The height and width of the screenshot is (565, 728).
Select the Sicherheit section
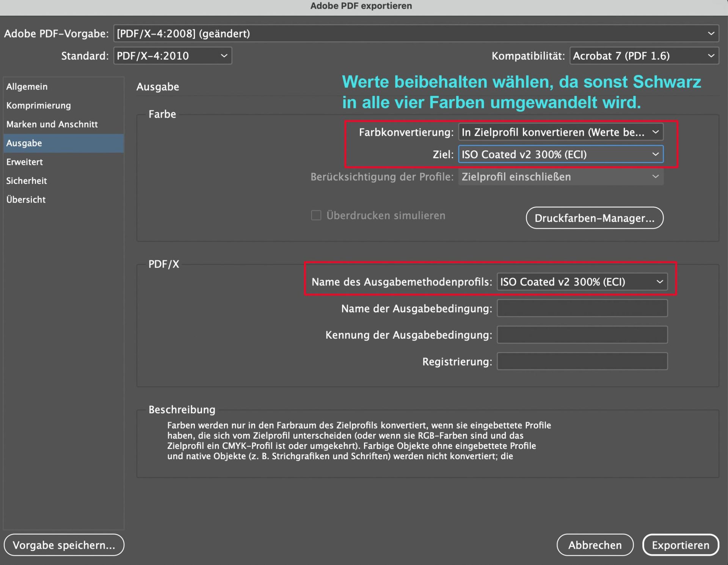[64, 181]
